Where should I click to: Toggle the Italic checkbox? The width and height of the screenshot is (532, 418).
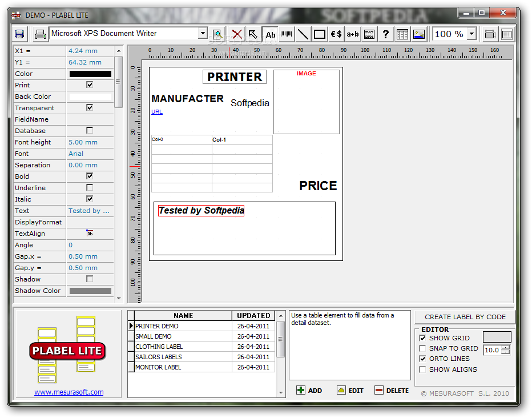tap(90, 199)
